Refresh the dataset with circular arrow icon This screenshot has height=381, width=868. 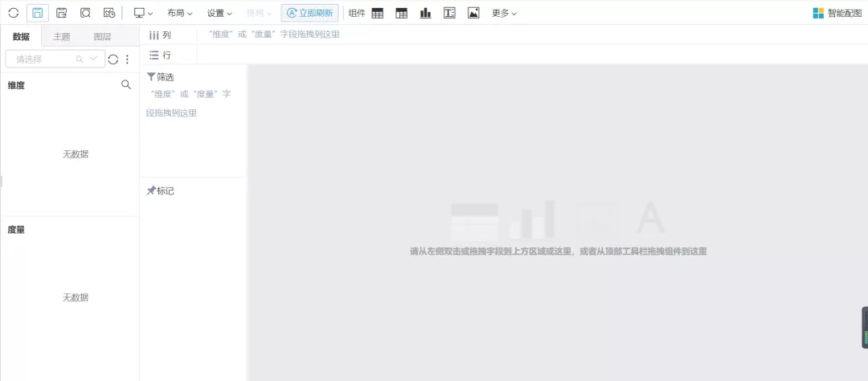click(113, 59)
